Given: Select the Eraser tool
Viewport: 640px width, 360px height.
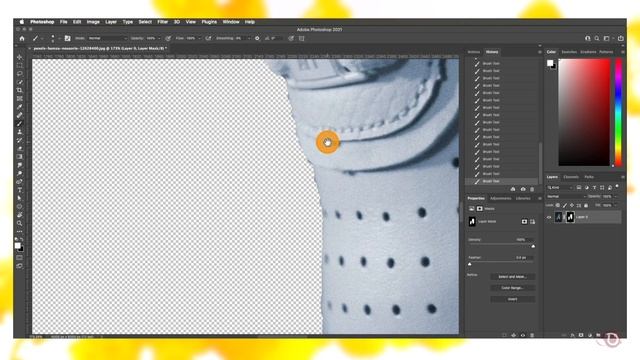Looking at the screenshot, I should (x=20, y=149).
